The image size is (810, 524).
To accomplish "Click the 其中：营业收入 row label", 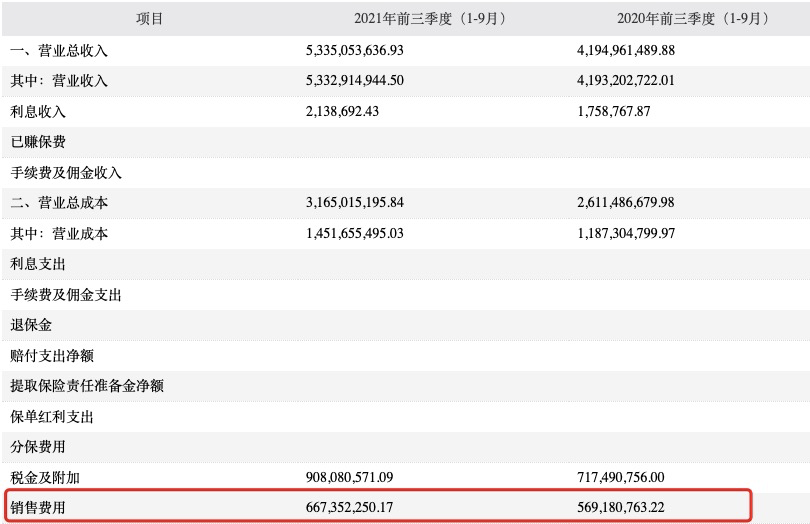I will click(x=59, y=81).
